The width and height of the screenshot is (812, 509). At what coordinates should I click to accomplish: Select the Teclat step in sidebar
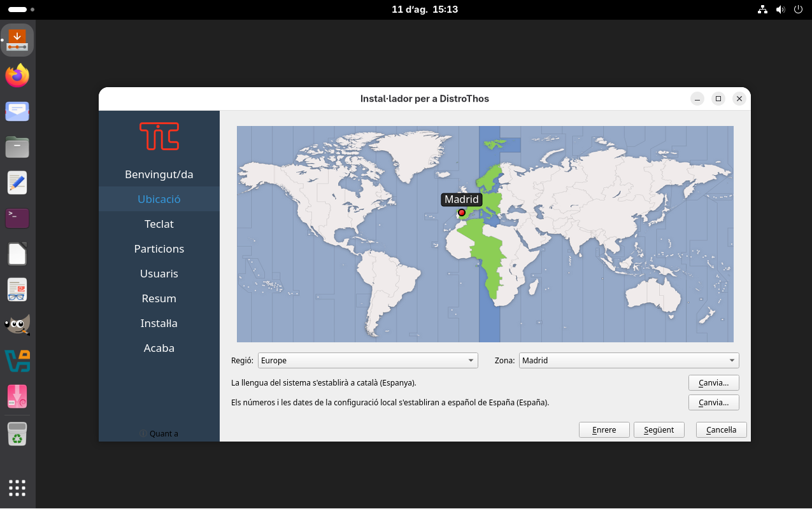click(159, 224)
